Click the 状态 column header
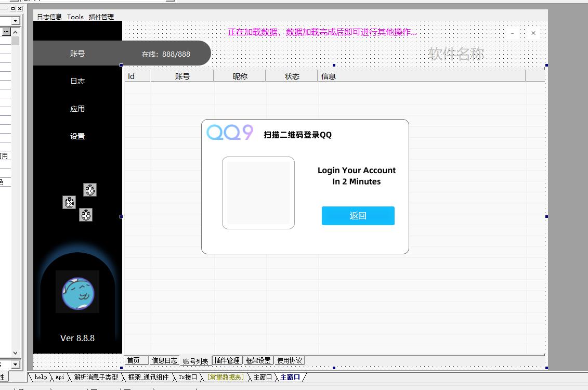Image resolution: width=588 pixels, height=390 pixels. (x=292, y=76)
